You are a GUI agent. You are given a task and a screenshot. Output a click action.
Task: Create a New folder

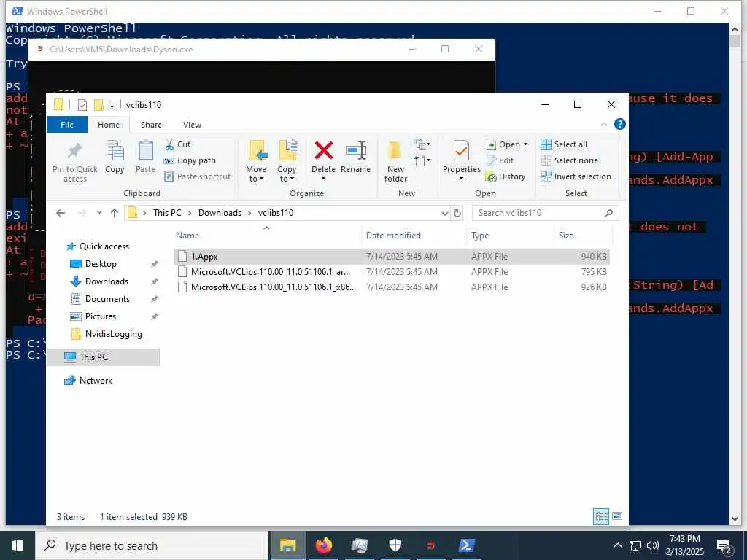(395, 162)
